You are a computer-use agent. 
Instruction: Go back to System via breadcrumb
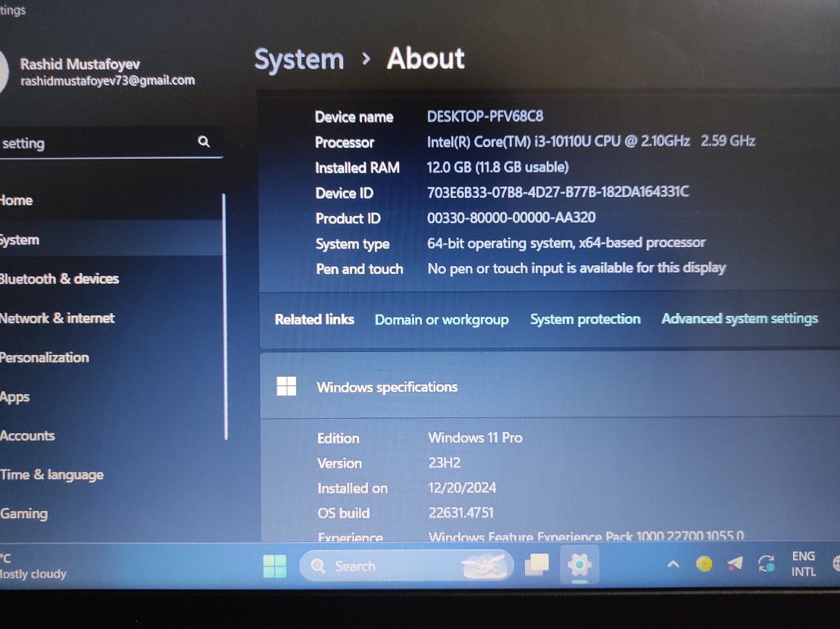(299, 59)
